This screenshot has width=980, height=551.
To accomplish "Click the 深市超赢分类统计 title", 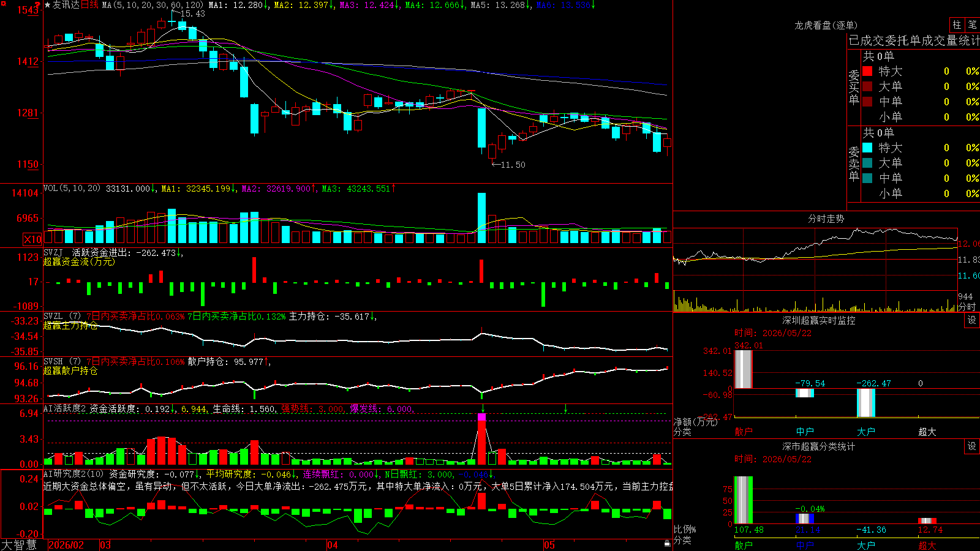I will coord(818,446).
